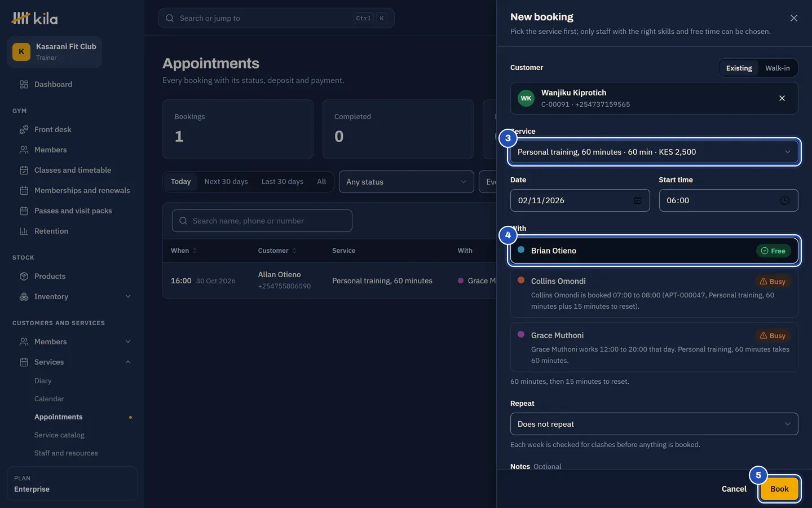Viewport: 812px width, 508px height.
Task: Click the Products box icon
Action: pos(24,276)
